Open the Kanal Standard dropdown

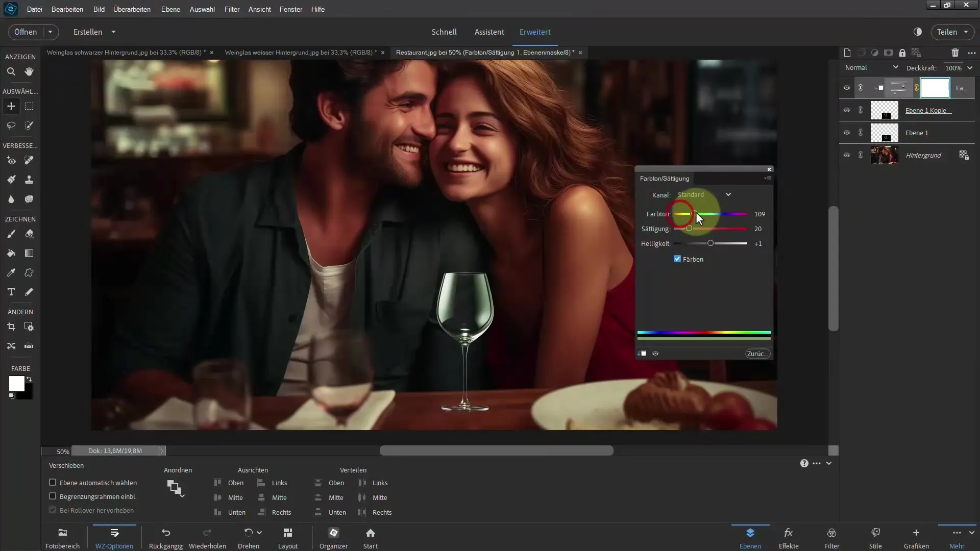(704, 194)
